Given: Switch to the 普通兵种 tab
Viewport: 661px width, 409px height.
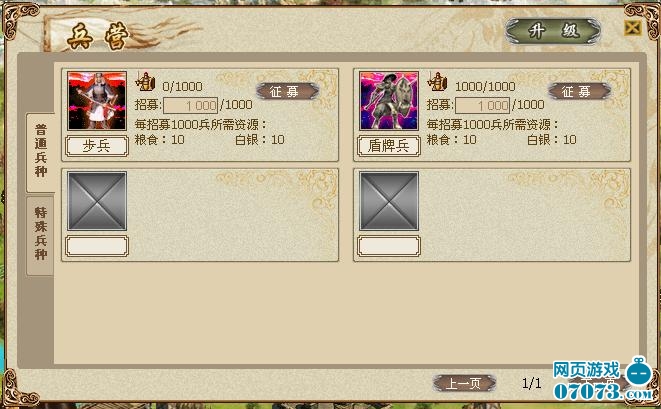Looking at the screenshot, I should pos(41,151).
